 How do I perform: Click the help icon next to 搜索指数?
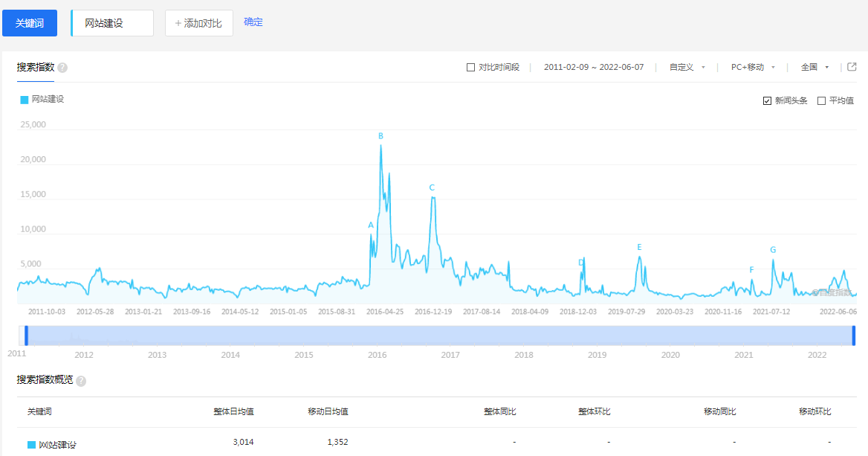tap(62, 68)
